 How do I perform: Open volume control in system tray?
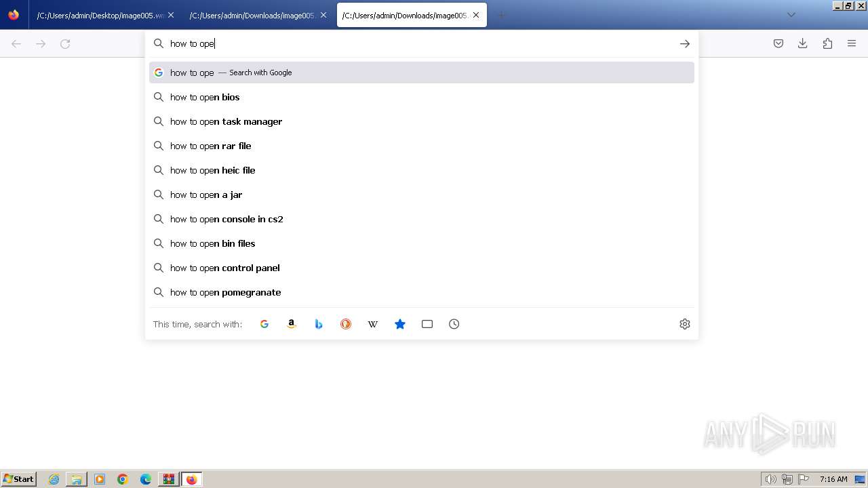pos(771,479)
